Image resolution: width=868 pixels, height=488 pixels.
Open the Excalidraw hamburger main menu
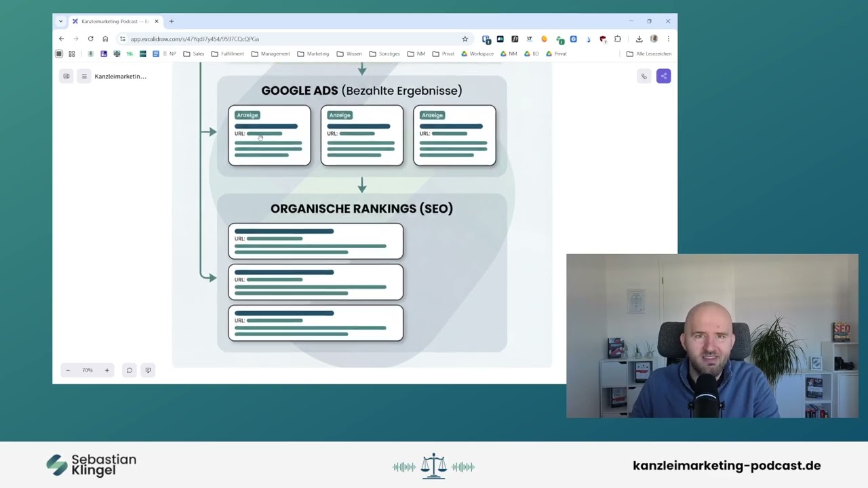pos(84,76)
